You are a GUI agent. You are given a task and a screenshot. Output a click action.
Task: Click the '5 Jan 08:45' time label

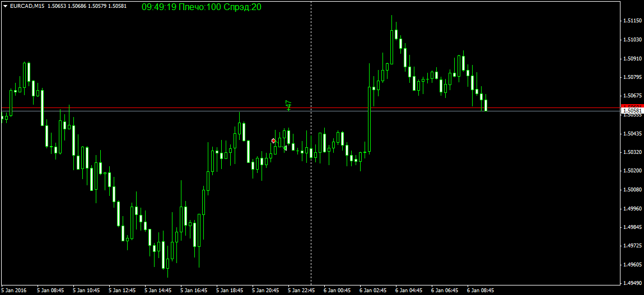(50, 290)
